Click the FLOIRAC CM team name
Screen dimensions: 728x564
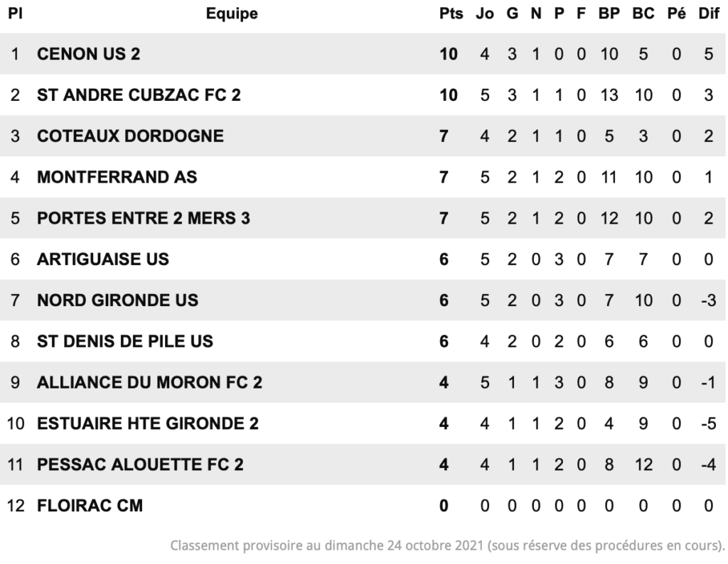tap(90, 506)
